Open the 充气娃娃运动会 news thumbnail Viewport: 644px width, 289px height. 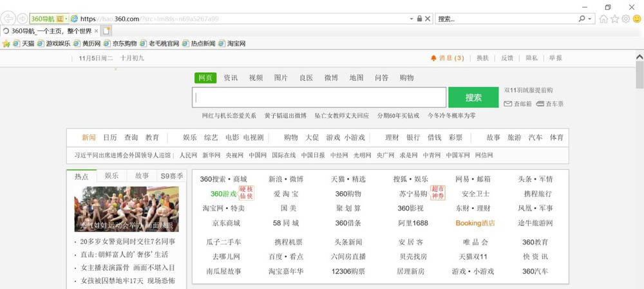(x=126, y=209)
